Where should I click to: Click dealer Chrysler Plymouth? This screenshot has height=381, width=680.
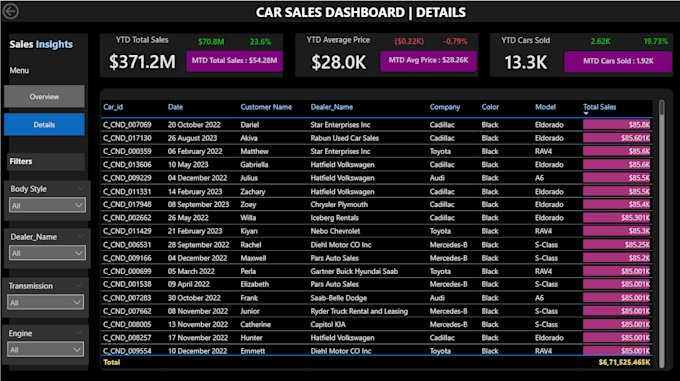[339, 205]
